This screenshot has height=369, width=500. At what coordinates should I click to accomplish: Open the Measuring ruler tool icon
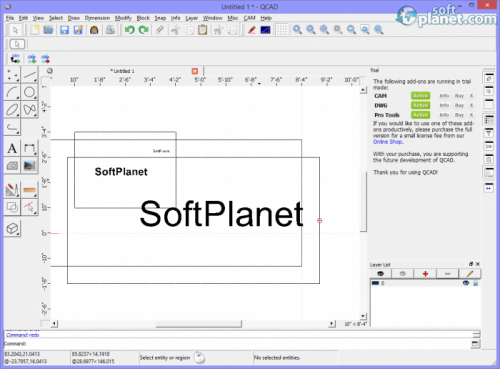click(30, 190)
